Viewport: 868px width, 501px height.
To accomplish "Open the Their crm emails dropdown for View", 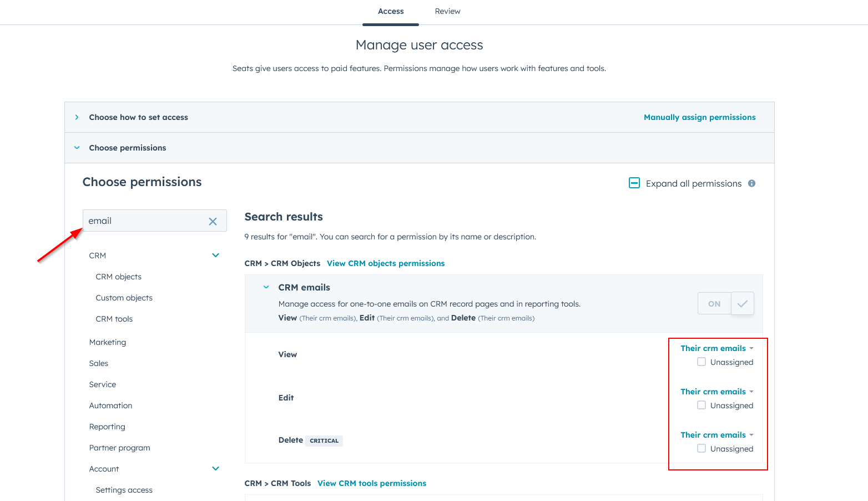I will click(x=717, y=348).
